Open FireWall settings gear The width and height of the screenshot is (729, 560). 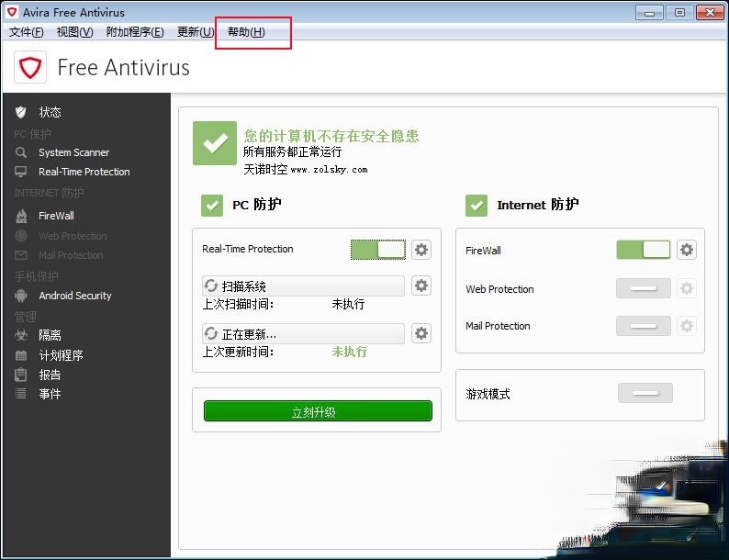687,250
